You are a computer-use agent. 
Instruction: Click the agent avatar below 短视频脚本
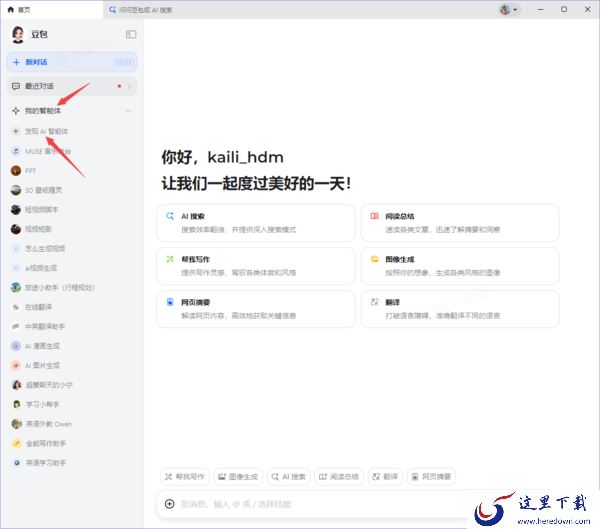click(16, 229)
